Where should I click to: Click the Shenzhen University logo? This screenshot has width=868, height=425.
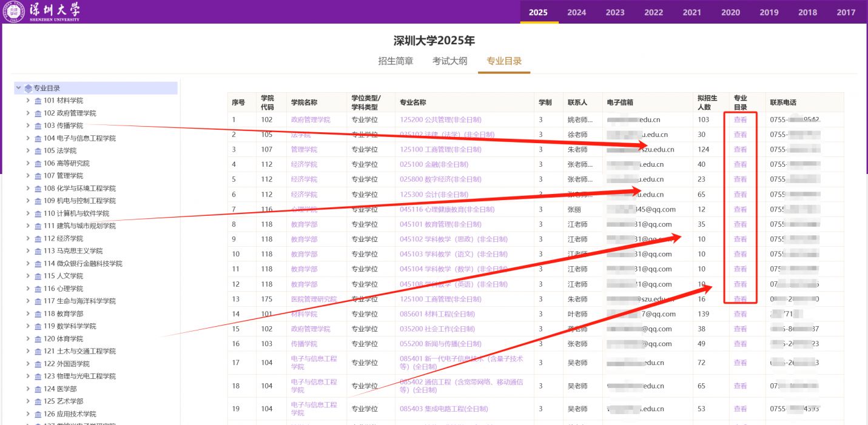[42, 12]
